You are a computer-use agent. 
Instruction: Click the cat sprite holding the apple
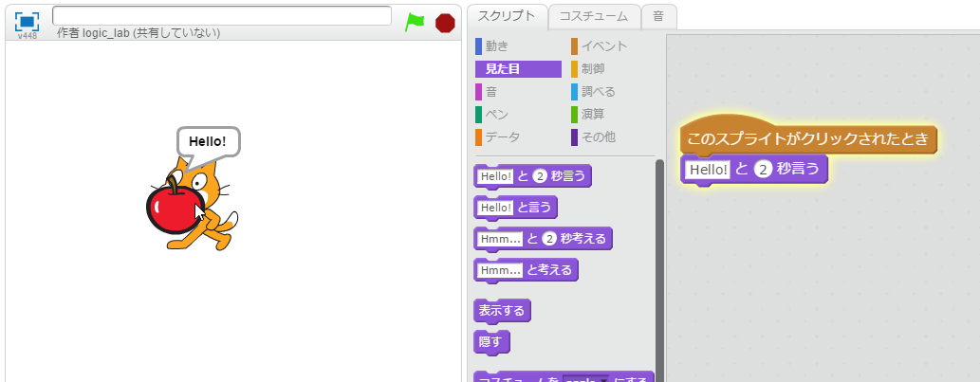pyautogui.click(x=194, y=206)
